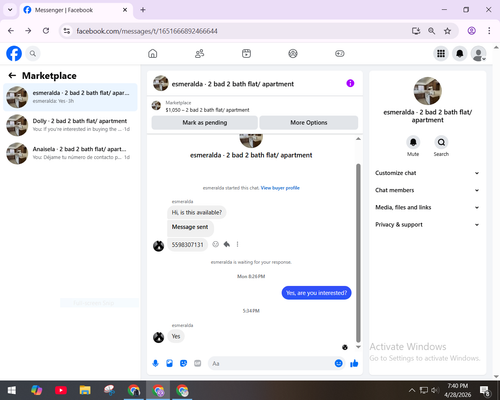500x400 pixels.
Task: Click the scroll-down arrow of chat scrollbar
Action: tap(358, 347)
